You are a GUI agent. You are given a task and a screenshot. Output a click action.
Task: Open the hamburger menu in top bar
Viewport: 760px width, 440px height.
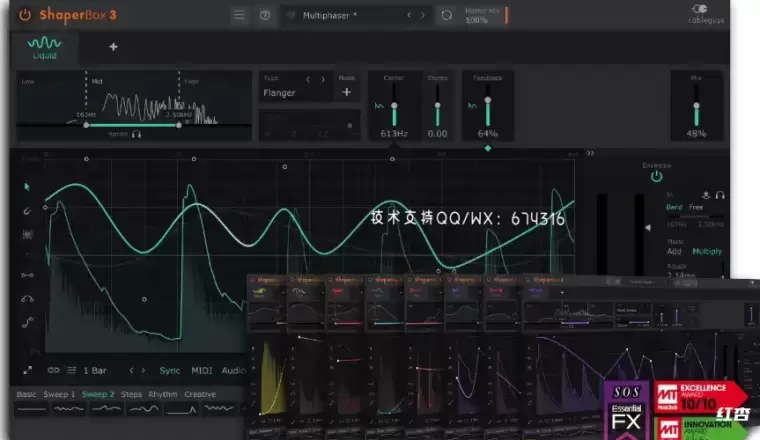pyautogui.click(x=239, y=15)
